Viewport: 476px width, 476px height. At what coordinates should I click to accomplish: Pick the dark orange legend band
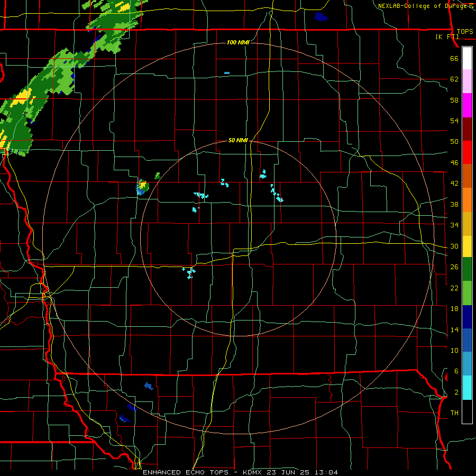pos(467,176)
